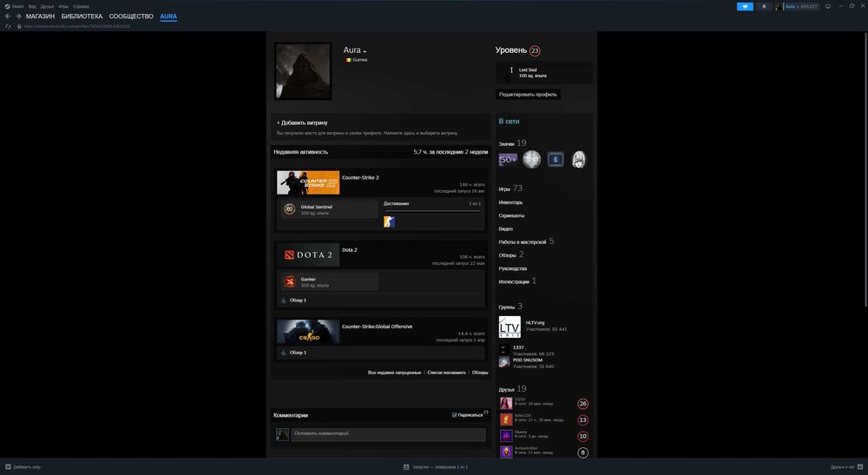Open the Игры menu
Screen dimensions: 868x475
63,7
